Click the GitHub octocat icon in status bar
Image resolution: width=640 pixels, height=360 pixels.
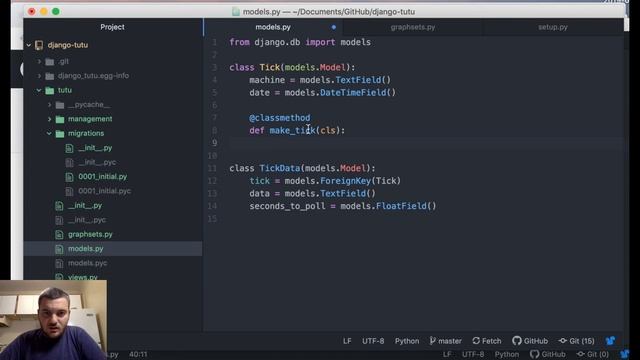pos(517,341)
